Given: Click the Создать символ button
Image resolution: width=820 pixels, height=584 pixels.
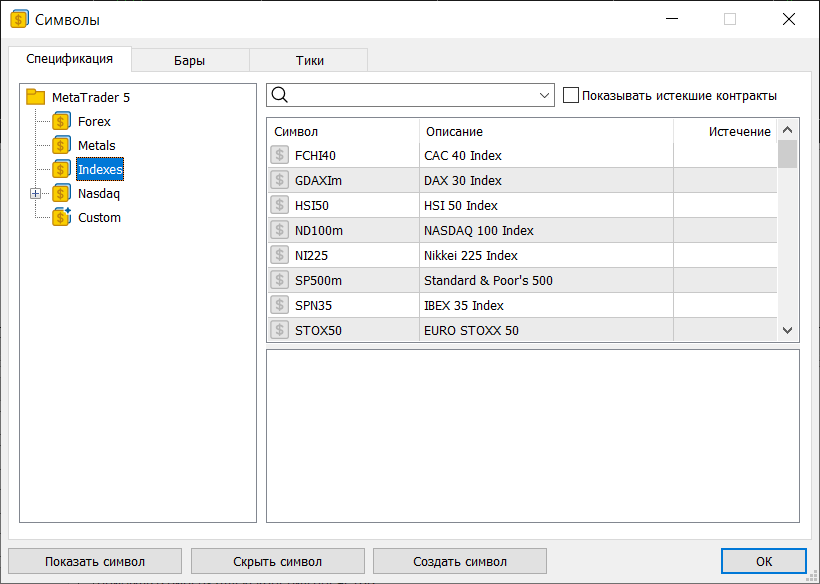Looking at the screenshot, I should click(x=460, y=562).
